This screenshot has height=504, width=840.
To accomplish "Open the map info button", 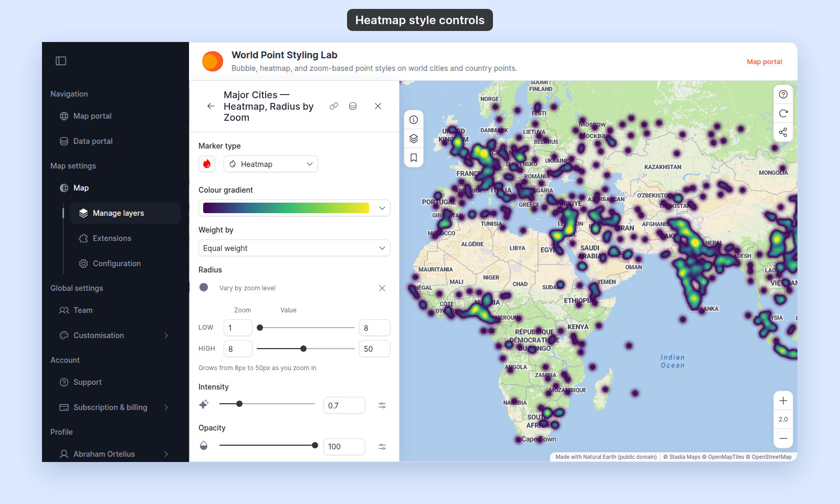I will 414,120.
